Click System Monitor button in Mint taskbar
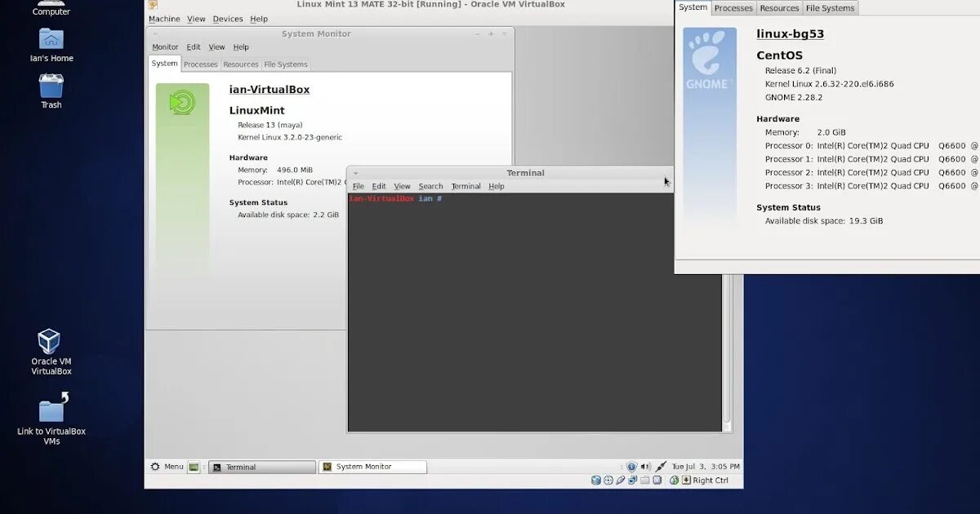This screenshot has height=514, width=980. pyautogui.click(x=372, y=467)
